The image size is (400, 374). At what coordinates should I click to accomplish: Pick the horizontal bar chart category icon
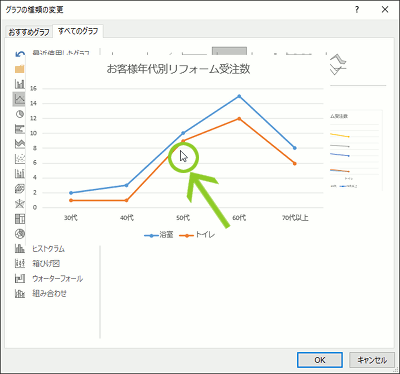click(20, 129)
